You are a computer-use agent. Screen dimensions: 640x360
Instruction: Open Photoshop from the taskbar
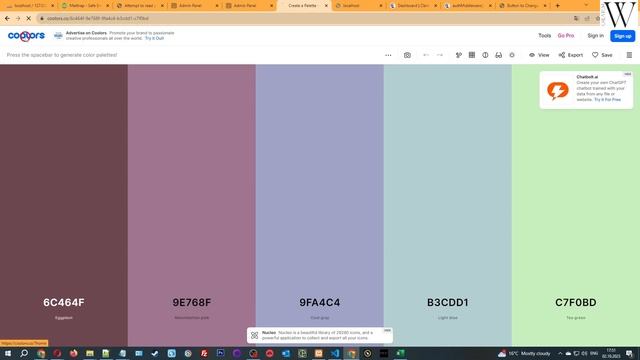coord(221,353)
